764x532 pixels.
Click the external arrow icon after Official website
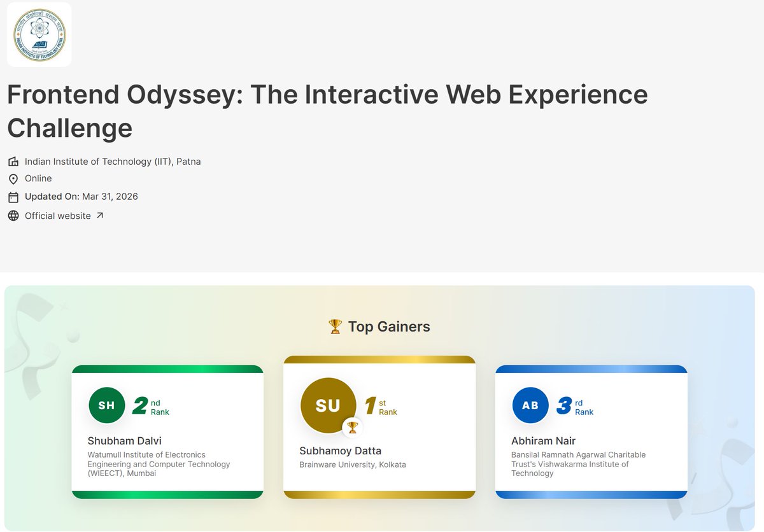pyautogui.click(x=99, y=216)
